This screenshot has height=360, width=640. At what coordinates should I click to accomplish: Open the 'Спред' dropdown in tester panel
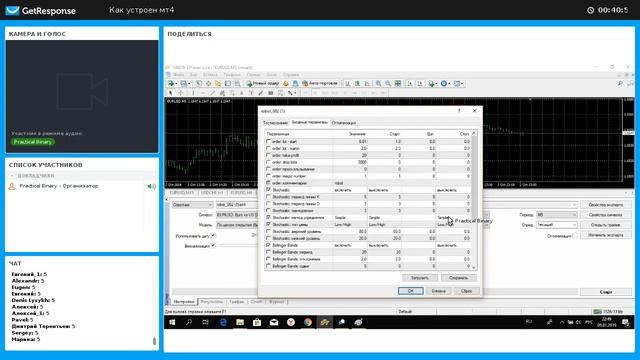coord(556,225)
